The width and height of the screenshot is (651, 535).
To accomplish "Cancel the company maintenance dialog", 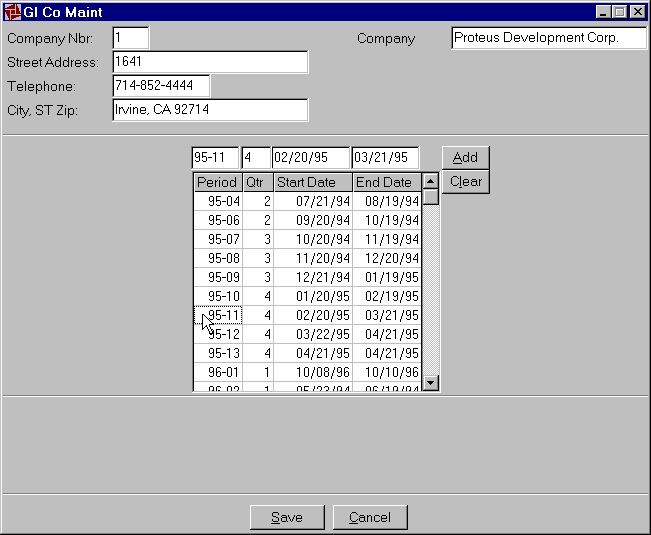I will [370, 517].
